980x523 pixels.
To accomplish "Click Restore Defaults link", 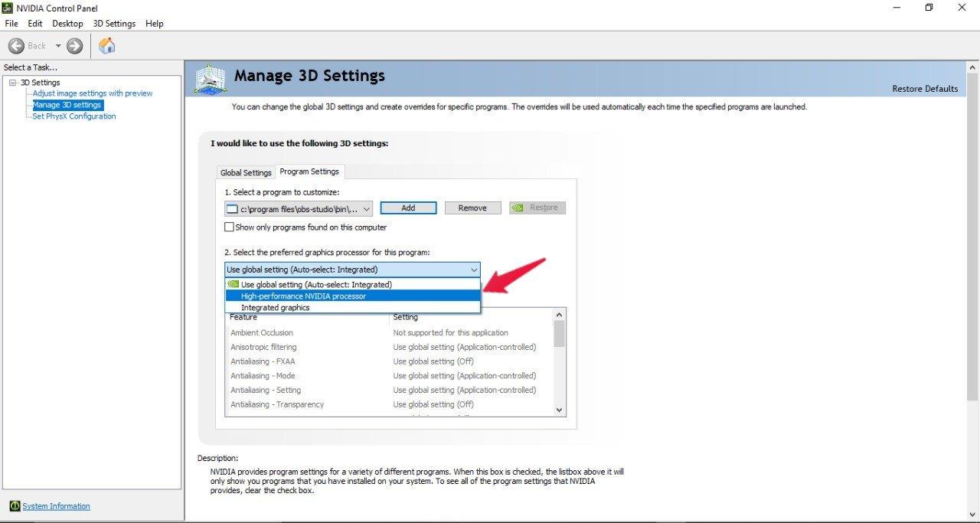I will pyautogui.click(x=924, y=89).
